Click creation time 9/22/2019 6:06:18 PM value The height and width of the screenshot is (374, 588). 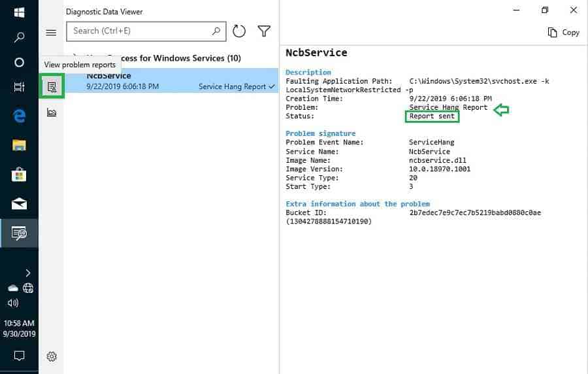coord(450,99)
